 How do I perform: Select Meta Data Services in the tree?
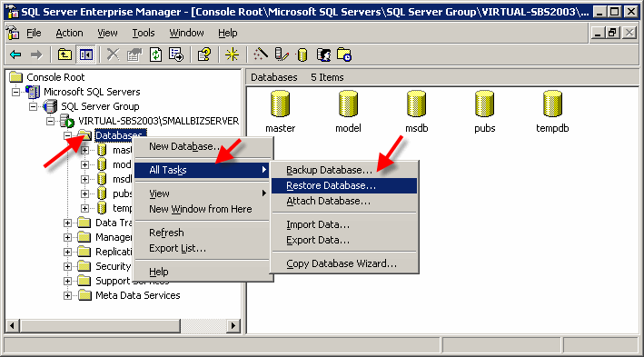point(137,295)
